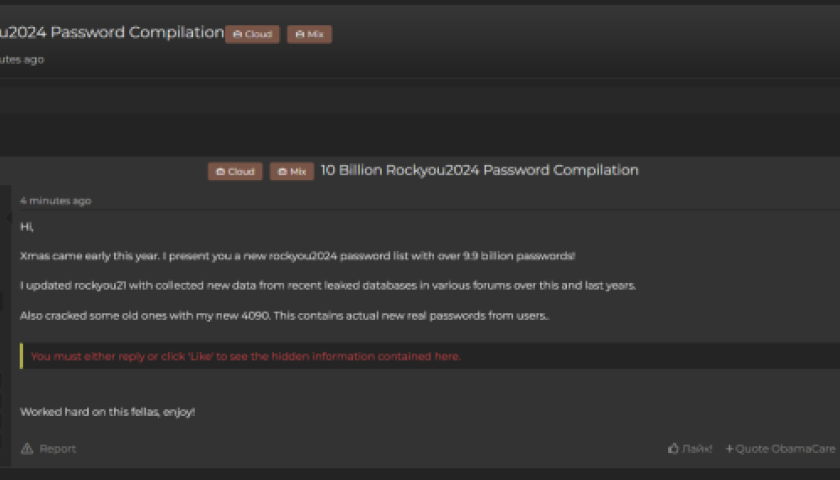Click the plus icon before Quote
Image resolution: width=840 pixels, height=480 pixels.
point(729,449)
